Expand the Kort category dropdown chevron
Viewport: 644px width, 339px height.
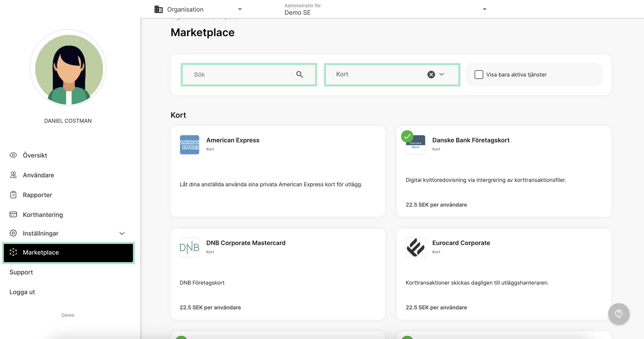point(442,74)
